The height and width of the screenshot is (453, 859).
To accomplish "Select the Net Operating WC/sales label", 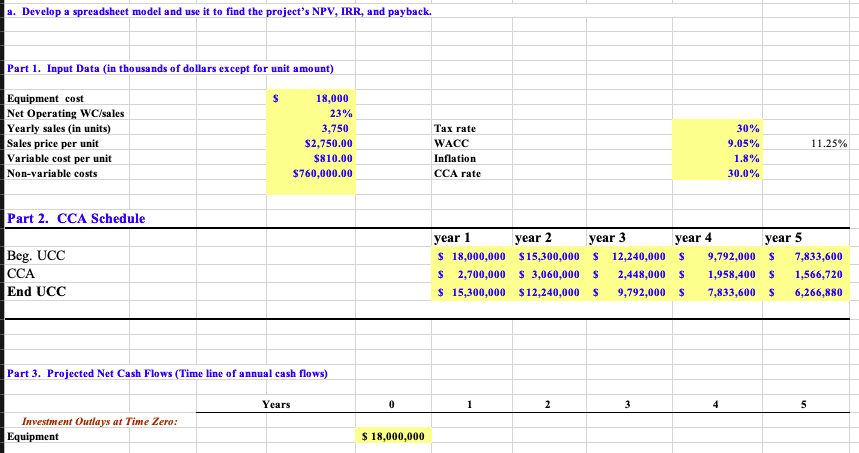I will click(x=65, y=113).
